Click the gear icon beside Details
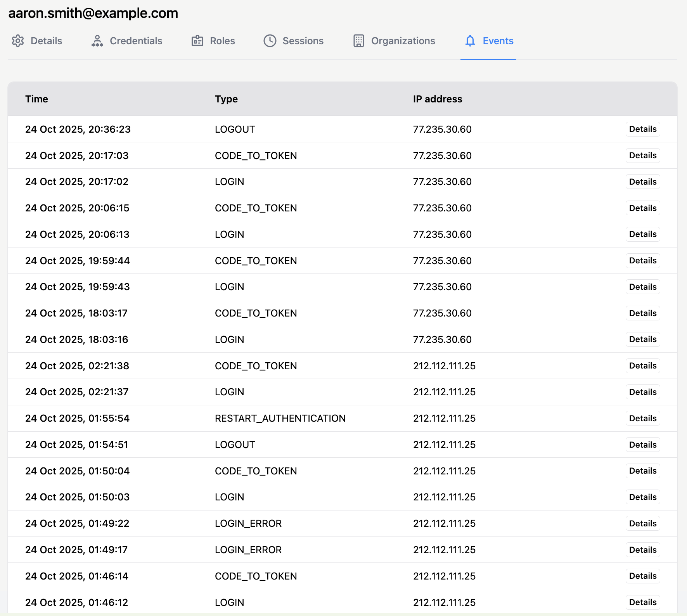Viewport: 687px width, 616px height. tap(18, 41)
